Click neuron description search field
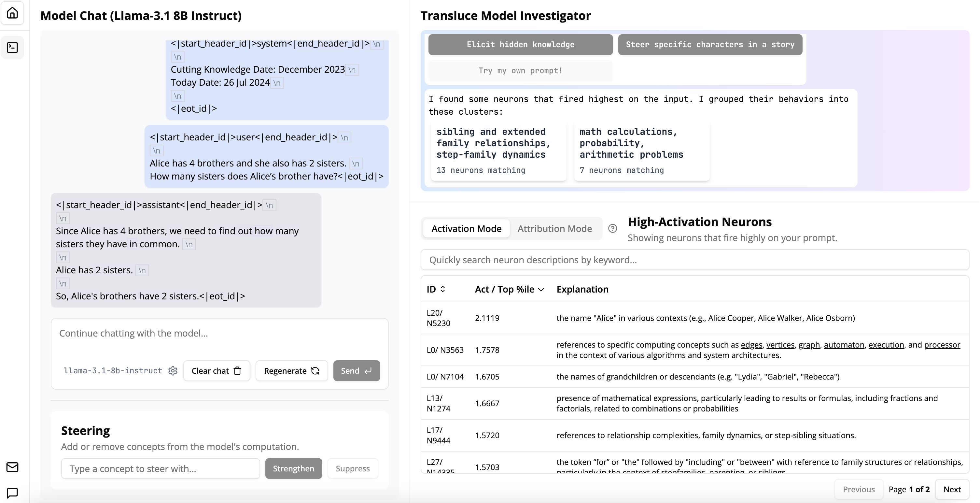980x503 pixels. (694, 260)
